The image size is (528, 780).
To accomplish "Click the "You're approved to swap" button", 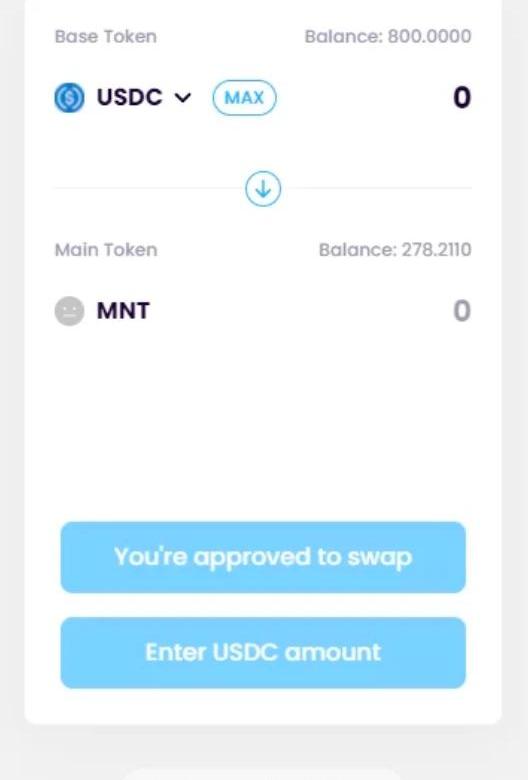I will click(x=263, y=557).
